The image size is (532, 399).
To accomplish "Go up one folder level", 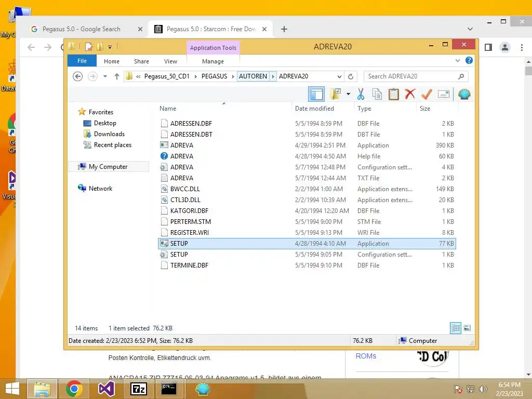I will coord(117,76).
